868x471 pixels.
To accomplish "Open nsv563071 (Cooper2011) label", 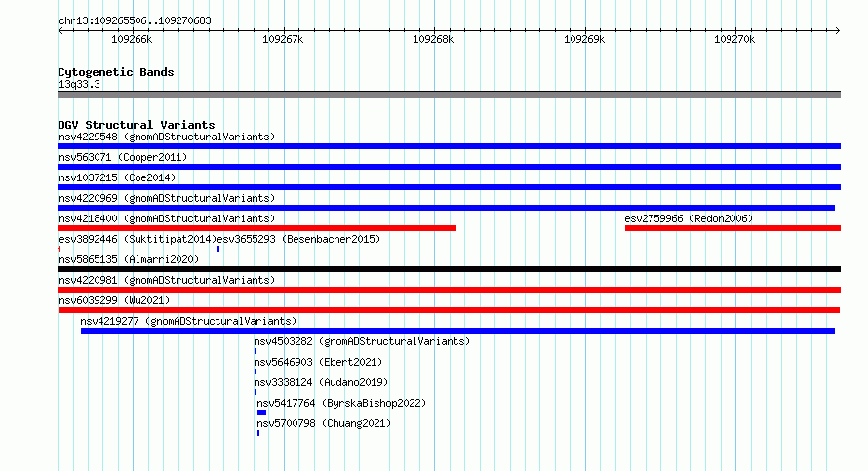I will pyautogui.click(x=123, y=157).
